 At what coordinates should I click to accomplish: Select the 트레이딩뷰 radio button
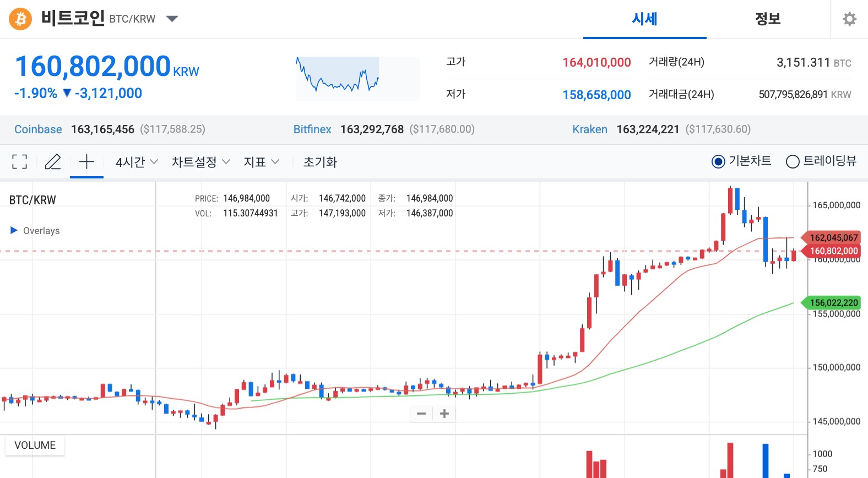(793, 161)
